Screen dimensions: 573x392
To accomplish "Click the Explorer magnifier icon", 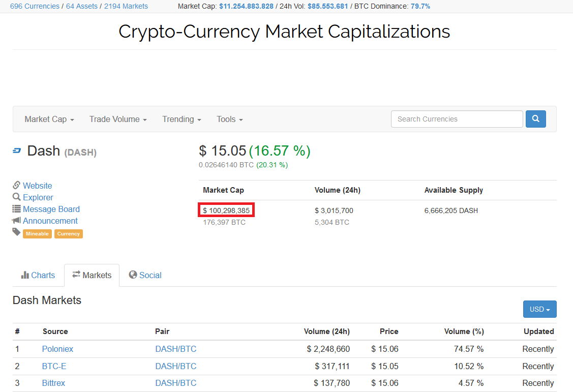I will pyautogui.click(x=17, y=197).
